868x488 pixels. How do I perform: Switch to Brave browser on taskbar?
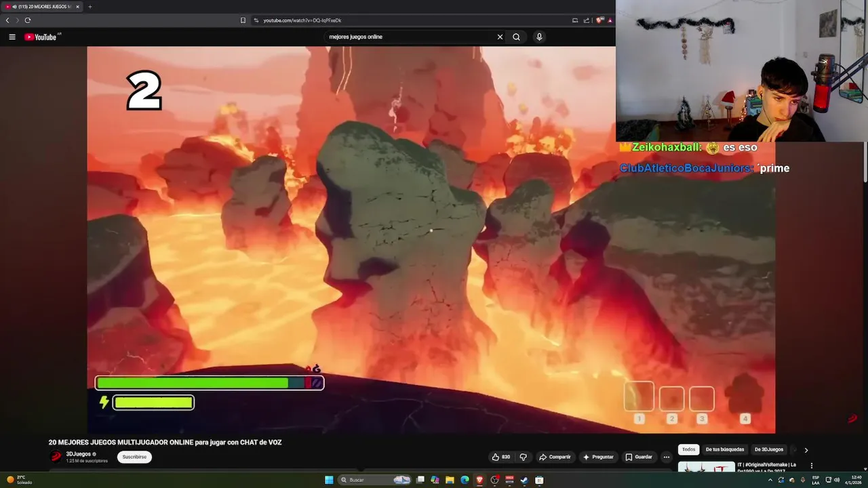[479, 480]
